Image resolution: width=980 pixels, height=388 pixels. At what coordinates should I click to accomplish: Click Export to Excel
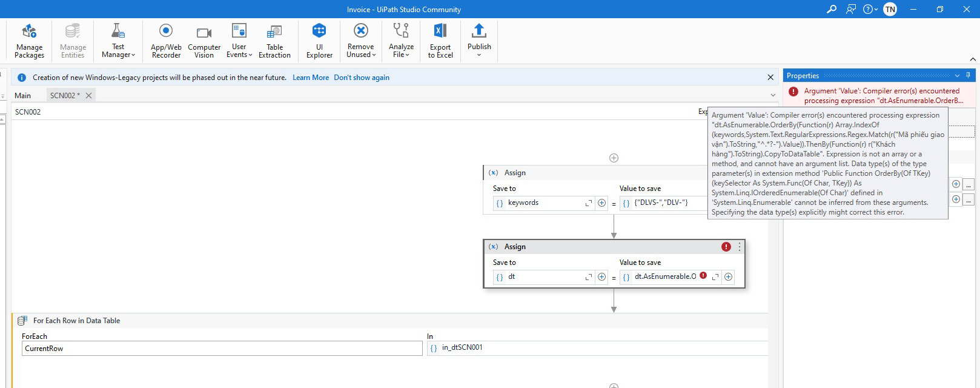[440, 41]
